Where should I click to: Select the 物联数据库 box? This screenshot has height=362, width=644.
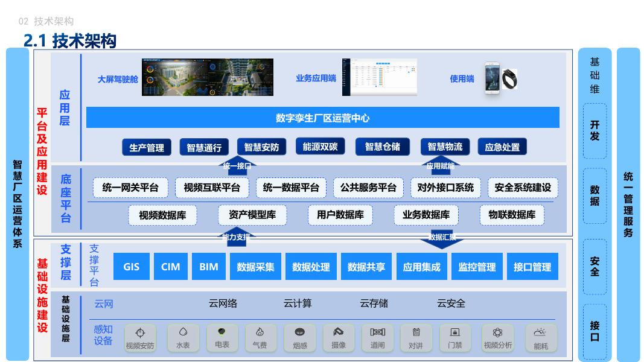tap(512, 215)
